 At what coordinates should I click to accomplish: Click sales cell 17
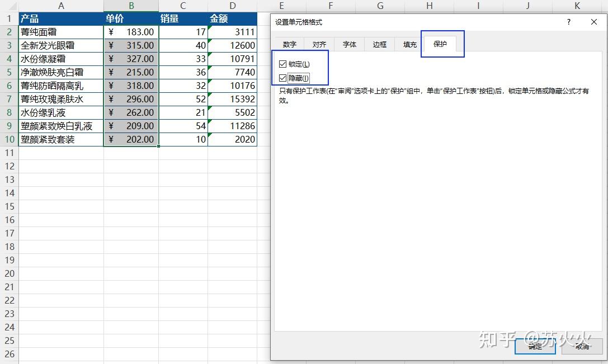[x=183, y=32]
